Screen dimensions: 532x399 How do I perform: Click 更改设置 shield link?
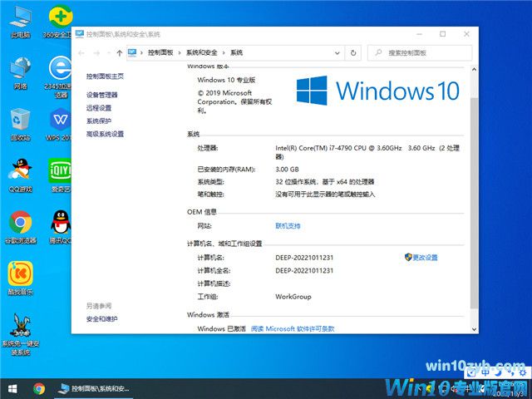(421, 258)
